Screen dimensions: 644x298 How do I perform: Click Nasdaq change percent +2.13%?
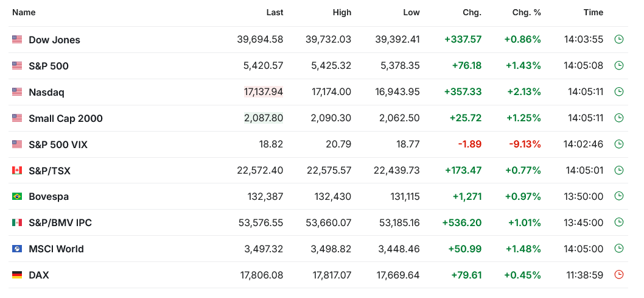(x=523, y=91)
